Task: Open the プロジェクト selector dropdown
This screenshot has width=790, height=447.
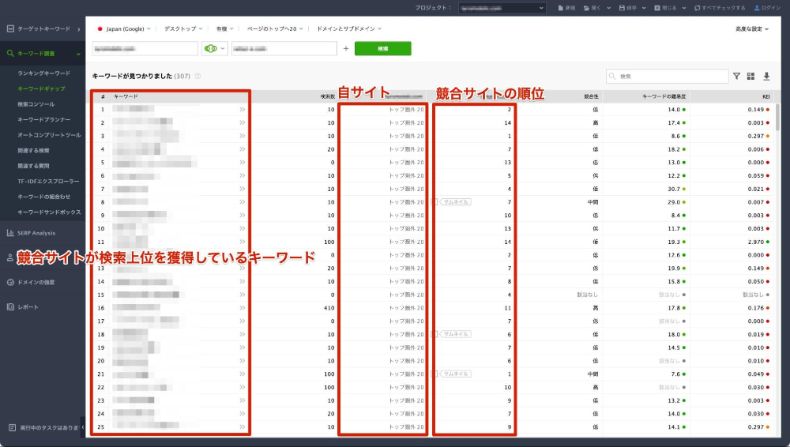Action: pyautogui.click(x=502, y=8)
